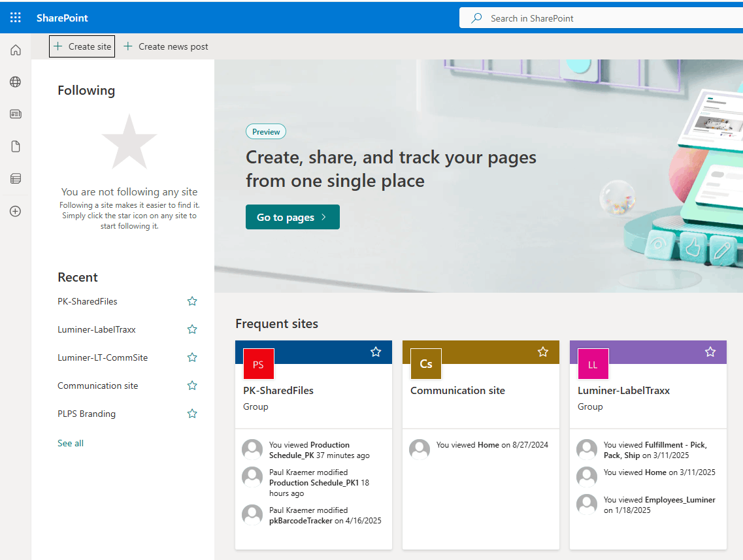Click See all under Recent
743x560 pixels.
[71, 443]
